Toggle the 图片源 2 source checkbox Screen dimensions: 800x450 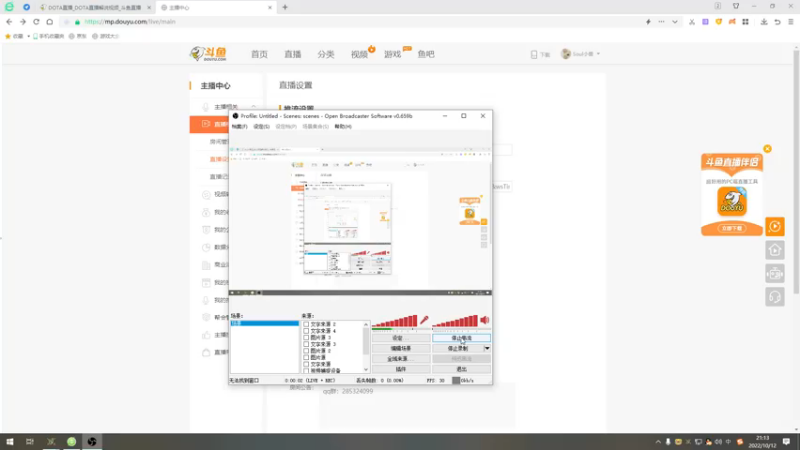pos(306,351)
